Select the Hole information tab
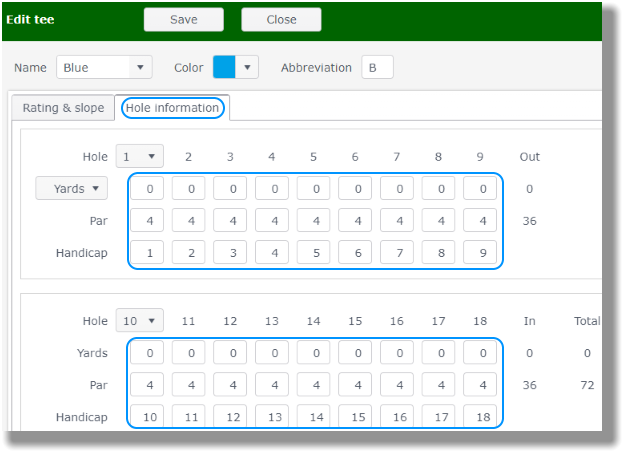The width and height of the screenshot is (624, 453). [172, 108]
